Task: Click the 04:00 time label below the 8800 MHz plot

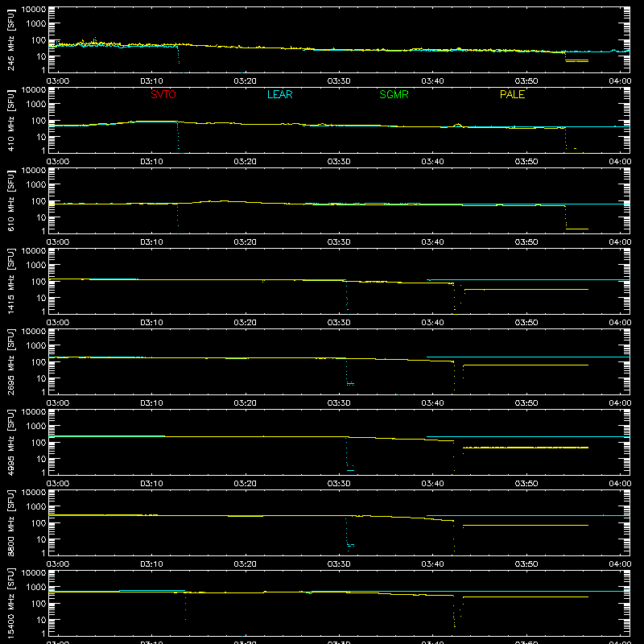Action: pos(620,564)
